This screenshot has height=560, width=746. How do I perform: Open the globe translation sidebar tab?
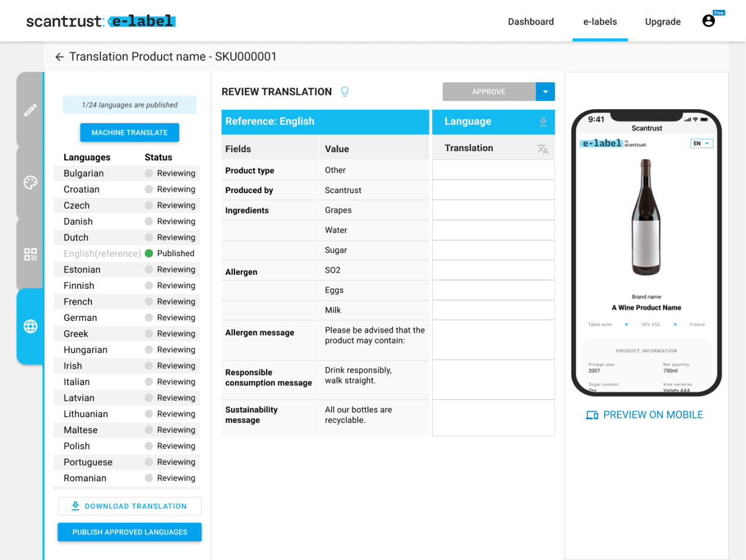(x=30, y=326)
